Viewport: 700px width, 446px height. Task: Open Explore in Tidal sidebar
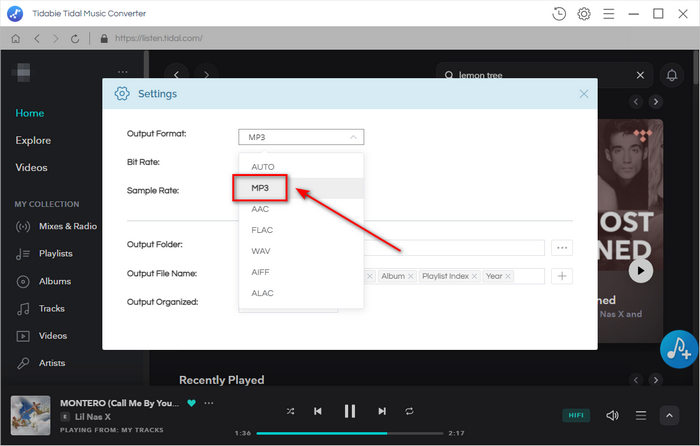33,140
